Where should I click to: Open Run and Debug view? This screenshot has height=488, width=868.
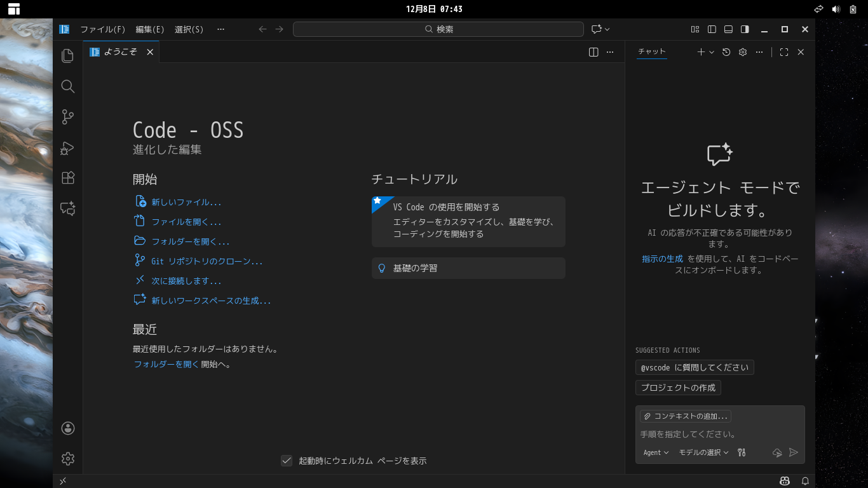67,147
